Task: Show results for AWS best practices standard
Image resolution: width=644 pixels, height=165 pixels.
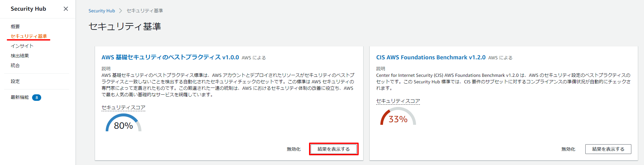Action: [334, 149]
